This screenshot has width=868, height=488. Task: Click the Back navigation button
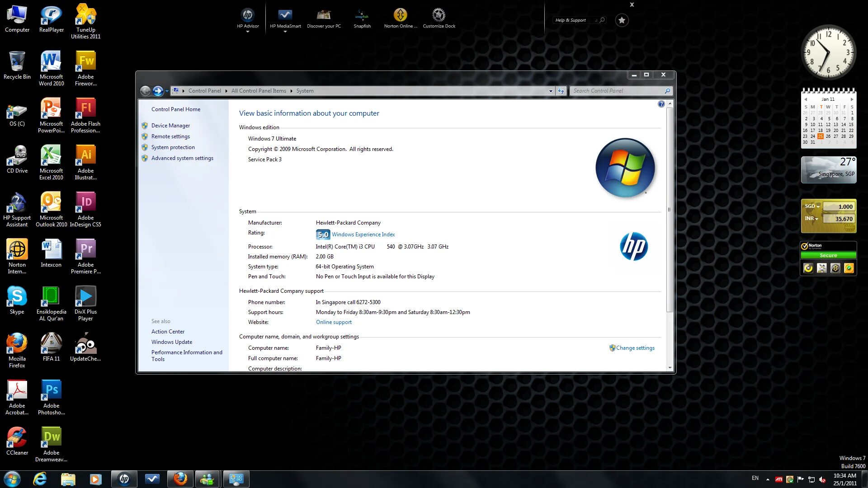(x=145, y=91)
